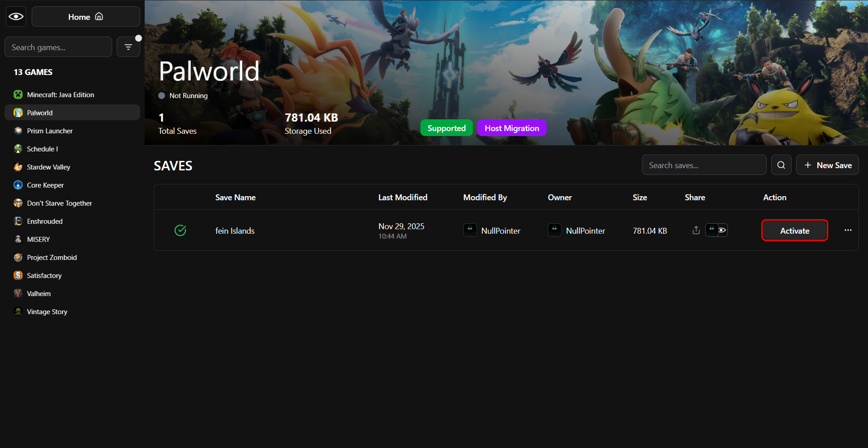
Task: Share the fein Islands save
Action: click(x=696, y=230)
